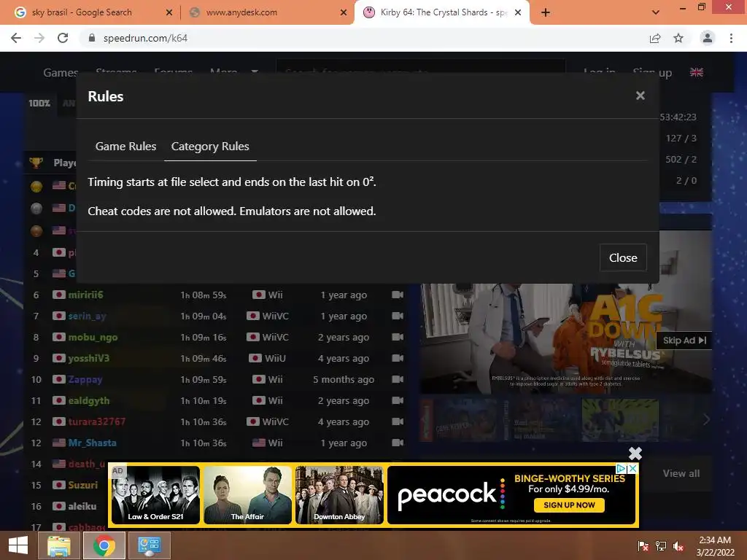Go back with the browser back arrow
The image size is (747, 560).
(16, 38)
